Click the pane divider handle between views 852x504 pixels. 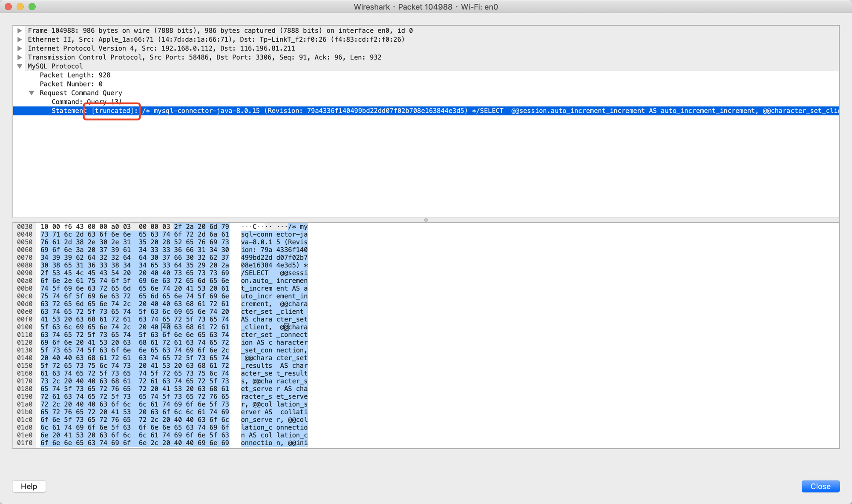[426, 220]
